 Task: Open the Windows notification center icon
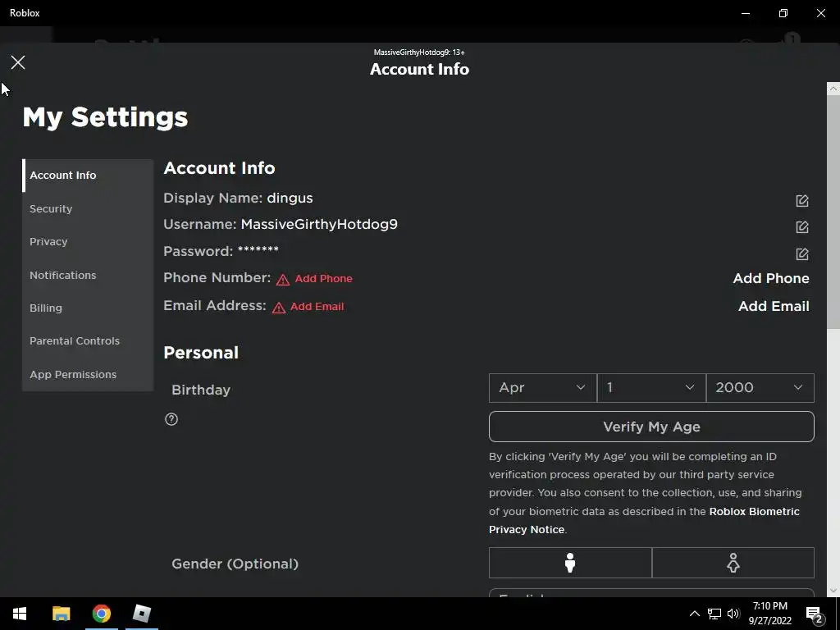point(815,614)
